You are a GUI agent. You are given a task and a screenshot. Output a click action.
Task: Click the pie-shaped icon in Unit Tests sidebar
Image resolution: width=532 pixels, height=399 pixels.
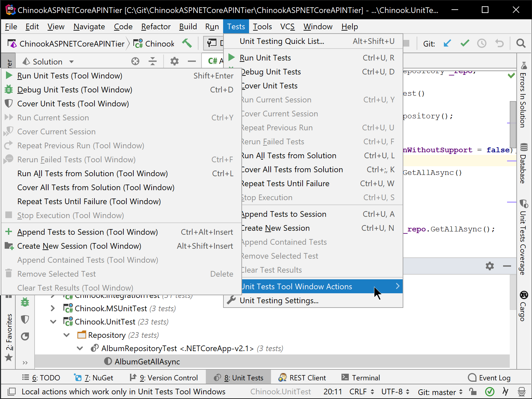25,337
